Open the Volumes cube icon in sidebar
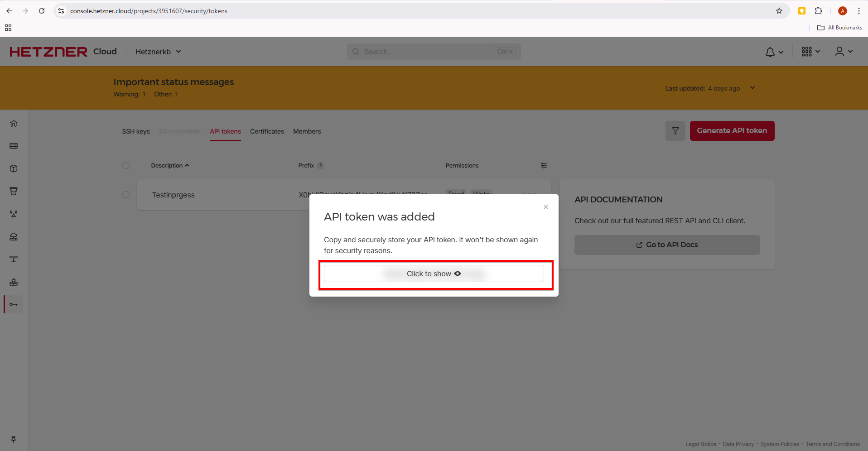Viewport: 868px width, 451px height. 14,168
